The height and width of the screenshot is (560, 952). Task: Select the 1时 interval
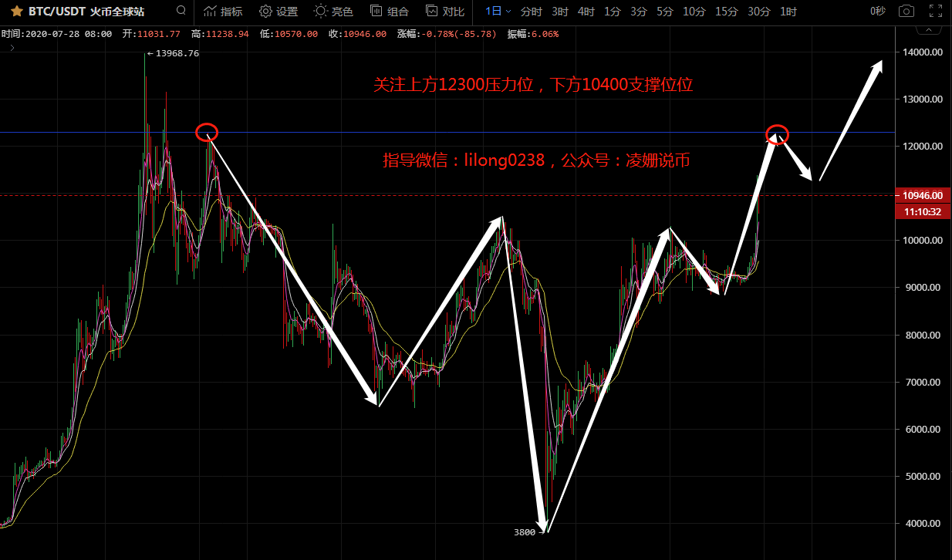click(x=788, y=12)
